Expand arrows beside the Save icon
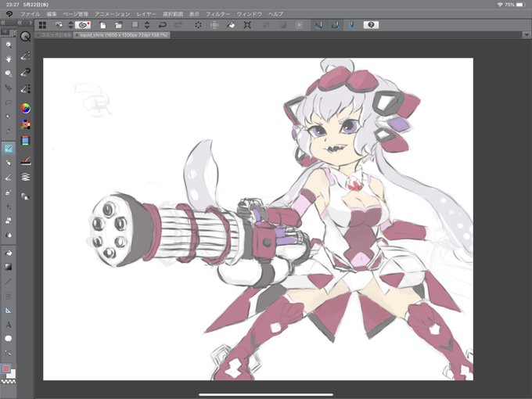The width and height of the screenshot is (532, 399). pyautogui.click(x=147, y=25)
